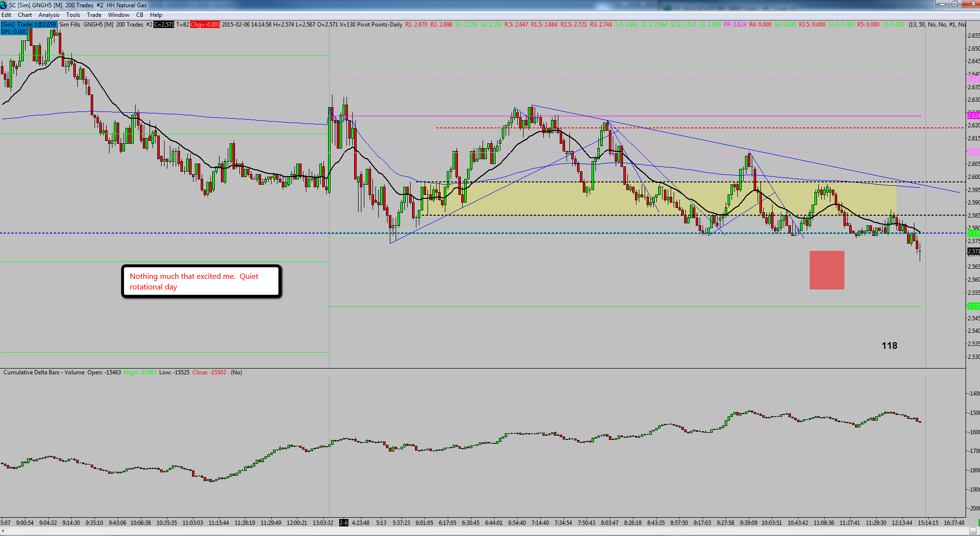Click the 'Pivot Points-Daily' study label
The width and height of the screenshot is (980, 536).
(379, 25)
